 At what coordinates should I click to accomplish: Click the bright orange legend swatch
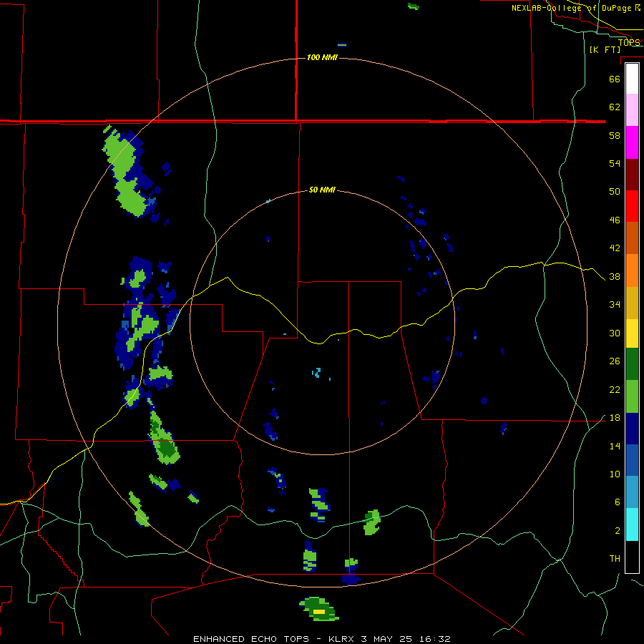point(632,270)
